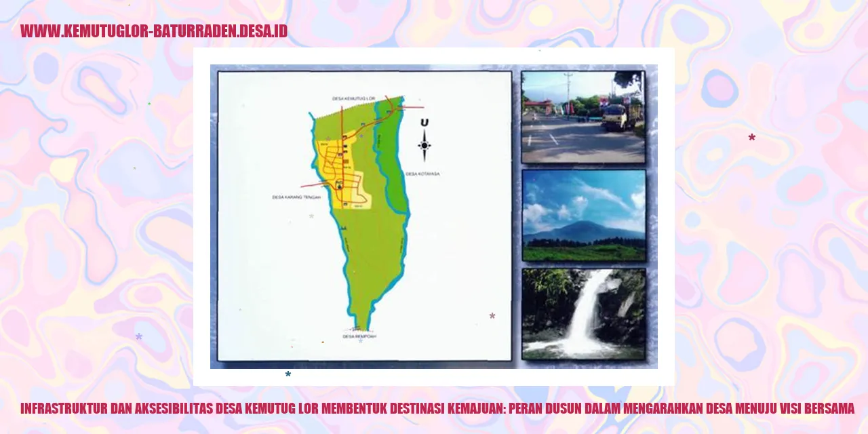
Task: Click the Infrastruktur dan Aksesibilitas headline text
Action: pos(437,408)
